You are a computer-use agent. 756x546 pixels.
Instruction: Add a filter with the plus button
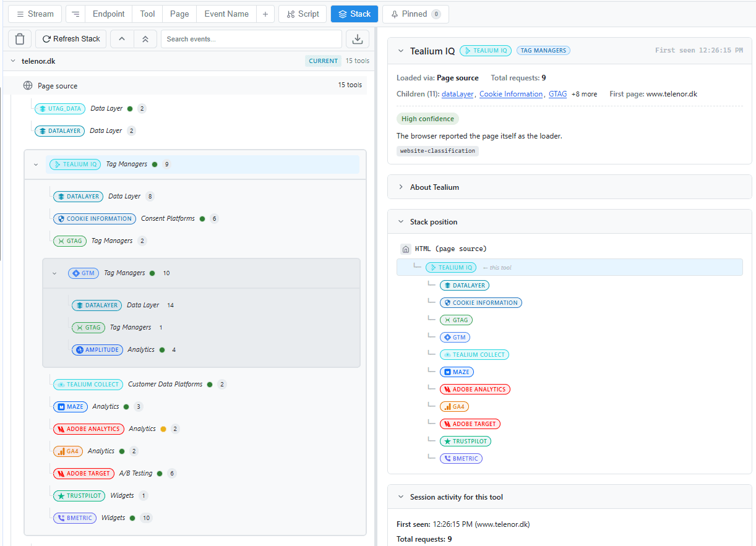265,14
